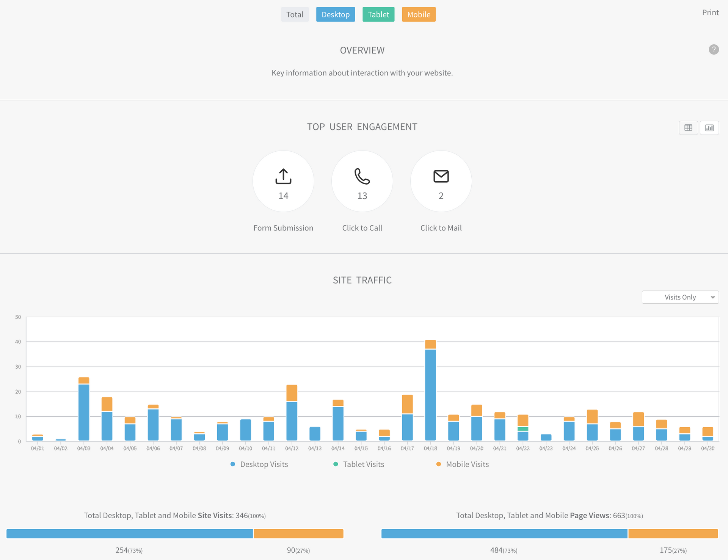The width and height of the screenshot is (728, 560).
Task: Open the Visits Only dropdown
Action: [680, 297]
